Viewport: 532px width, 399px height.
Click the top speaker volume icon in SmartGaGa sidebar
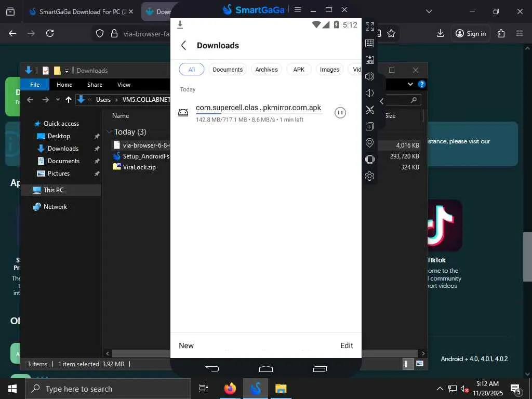(x=369, y=76)
